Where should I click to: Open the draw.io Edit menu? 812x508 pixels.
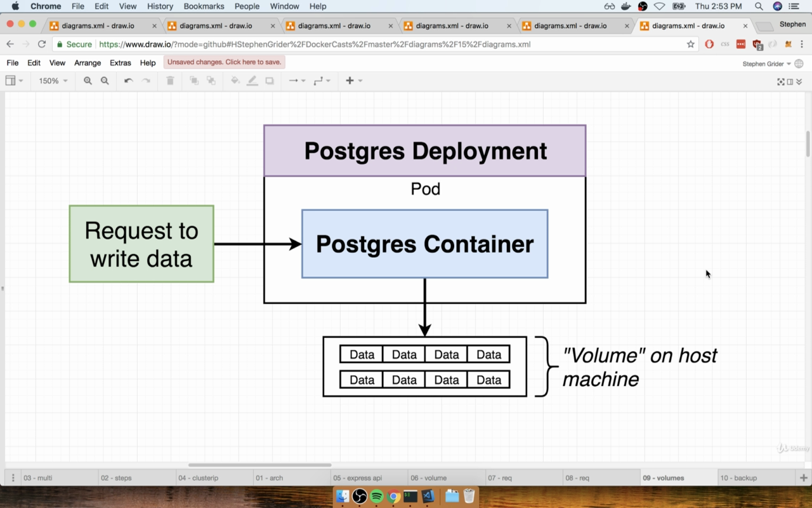34,63
